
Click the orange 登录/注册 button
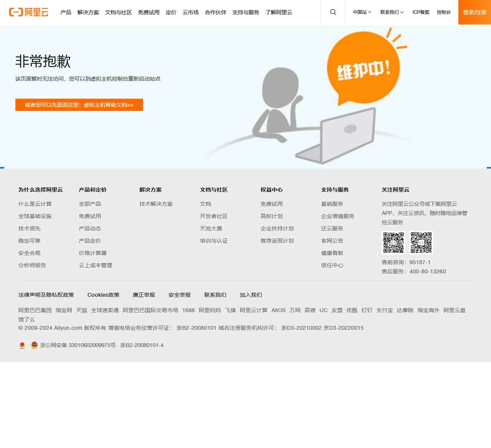tap(475, 12)
